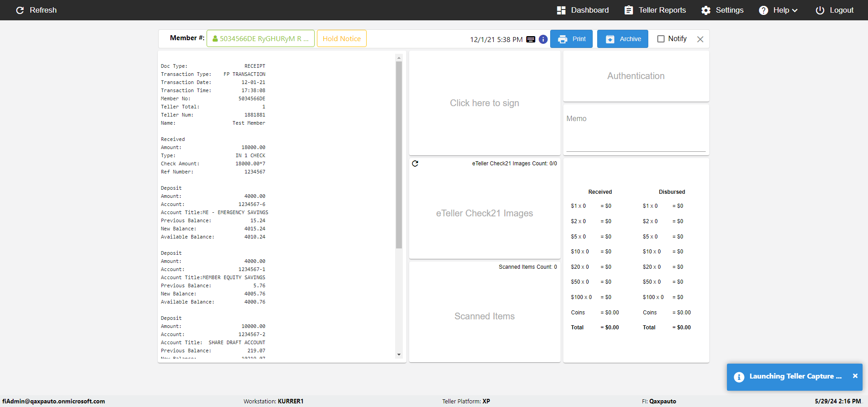
Task: Expand the Help dropdown menu
Action: point(778,10)
